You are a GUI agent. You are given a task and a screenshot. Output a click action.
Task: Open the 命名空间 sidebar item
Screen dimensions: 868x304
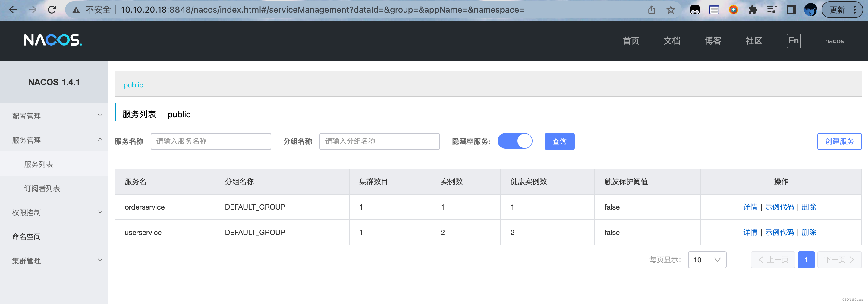54,236
